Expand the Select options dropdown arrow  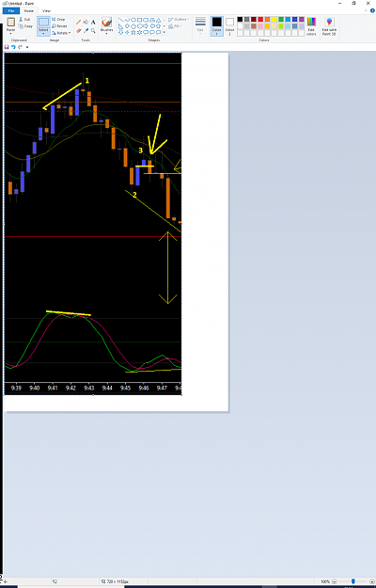pyautogui.click(x=43, y=33)
